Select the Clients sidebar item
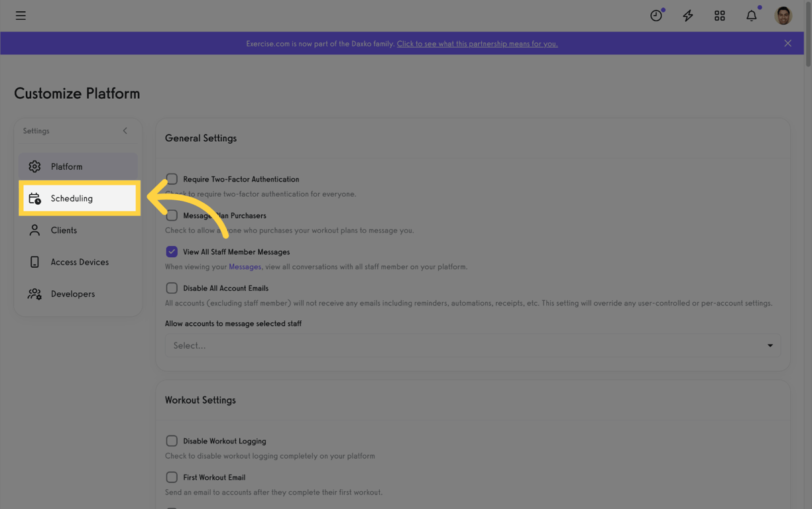This screenshot has height=509, width=812. [64, 230]
